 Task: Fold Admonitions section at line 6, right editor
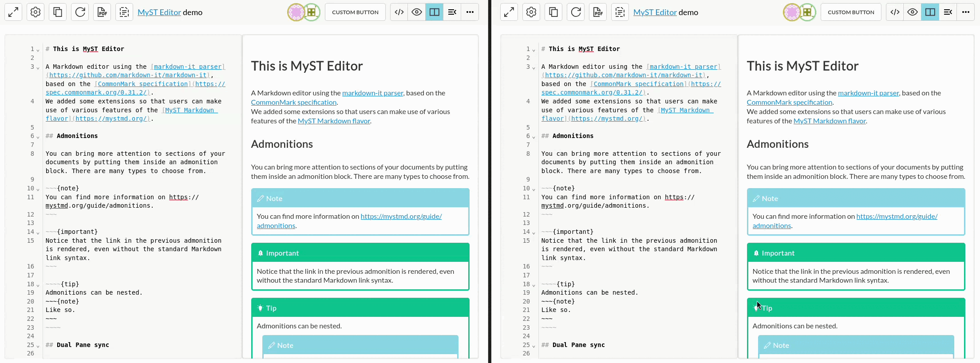(x=534, y=137)
